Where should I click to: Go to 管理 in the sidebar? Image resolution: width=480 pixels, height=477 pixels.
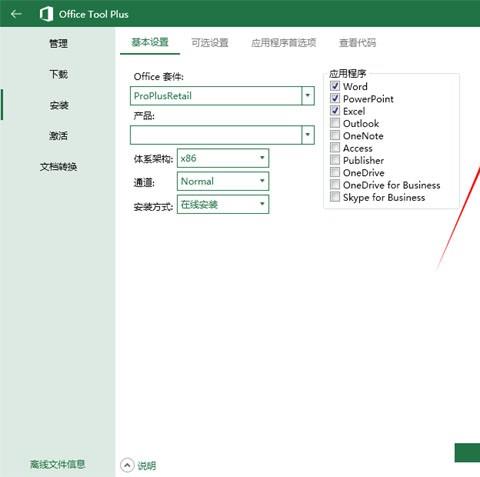click(x=59, y=43)
